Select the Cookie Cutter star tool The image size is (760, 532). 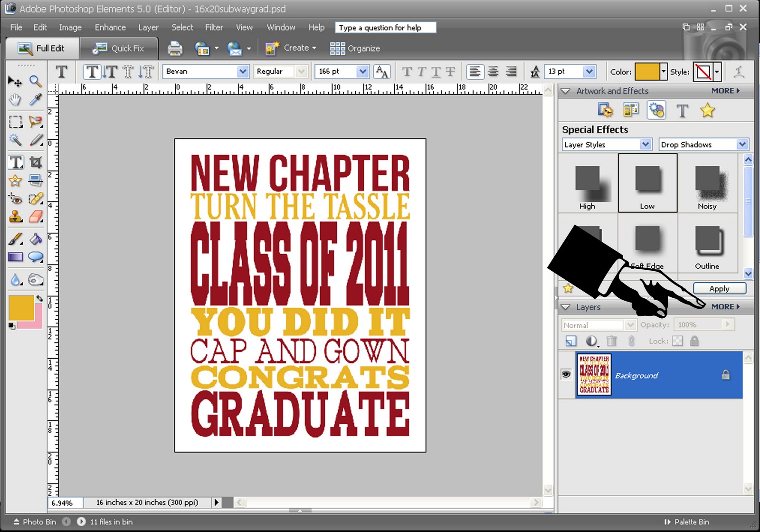pyautogui.click(x=15, y=180)
